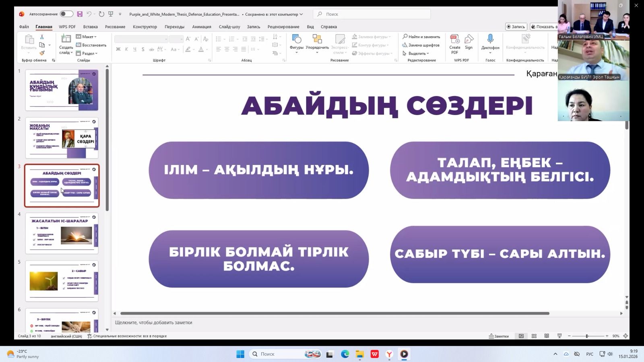This screenshot has height=362, width=644.
Task: Click the Create PDF icon
Action: (x=455, y=40)
